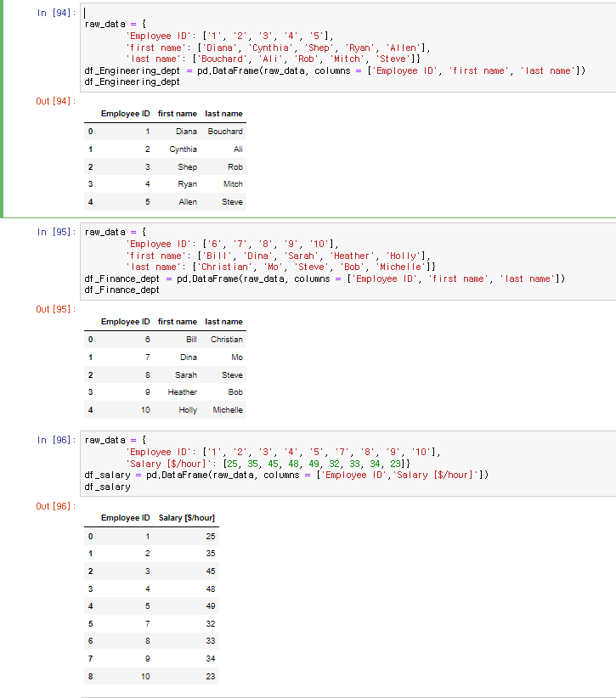Click the salary value 32
This screenshot has height=698, width=616.
[211, 623]
